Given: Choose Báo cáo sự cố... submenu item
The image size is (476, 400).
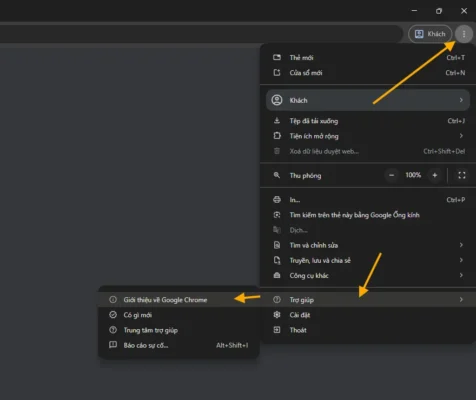Looking at the screenshot, I should pos(179,345).
